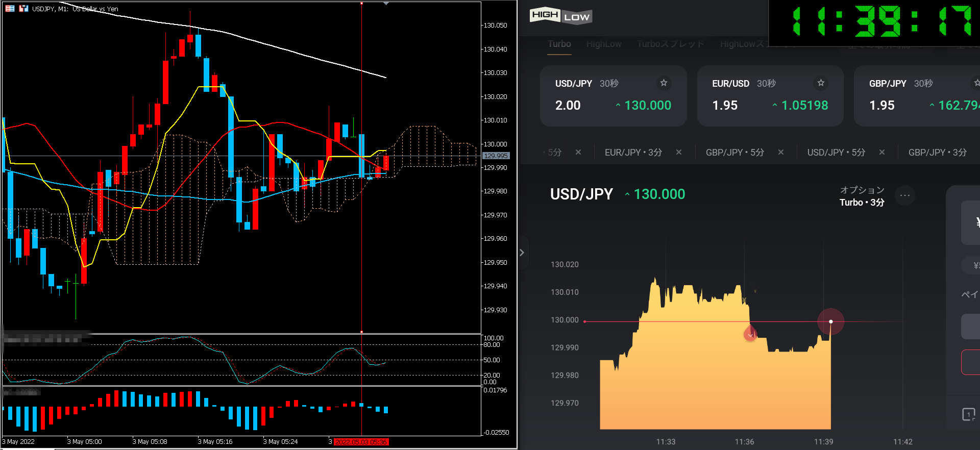Open the MT depth of market icon
This screenshot has width=980, height=450.
click(x=10, y=9)
